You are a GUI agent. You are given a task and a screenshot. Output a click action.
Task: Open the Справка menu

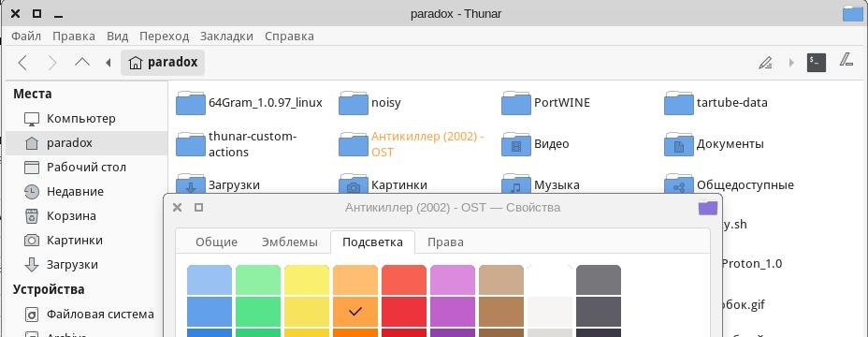click(x=289, y=36)
